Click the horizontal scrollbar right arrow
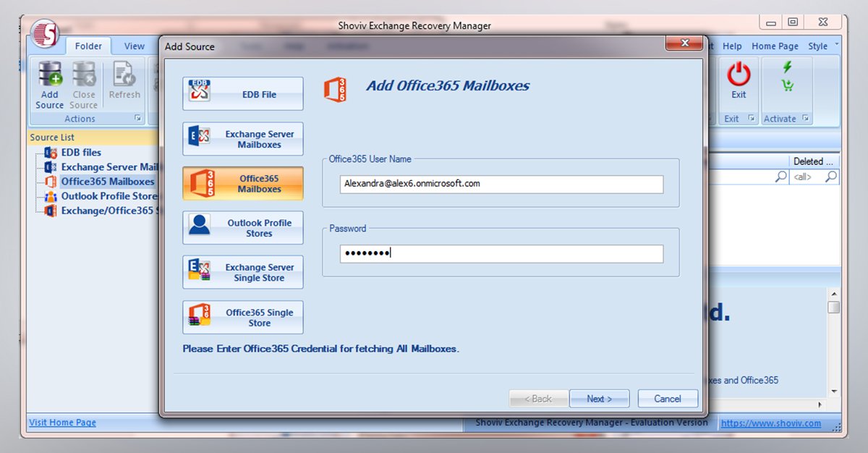This screenshot has width=868, height=453. pyautogui.click(x=820, y=405)
